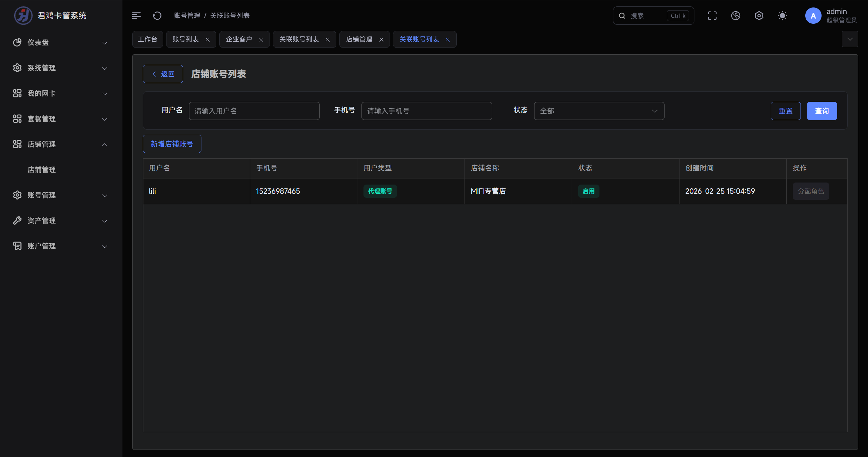Click the admin user avatar
This screenshot has height=457, width=868.
813,16
